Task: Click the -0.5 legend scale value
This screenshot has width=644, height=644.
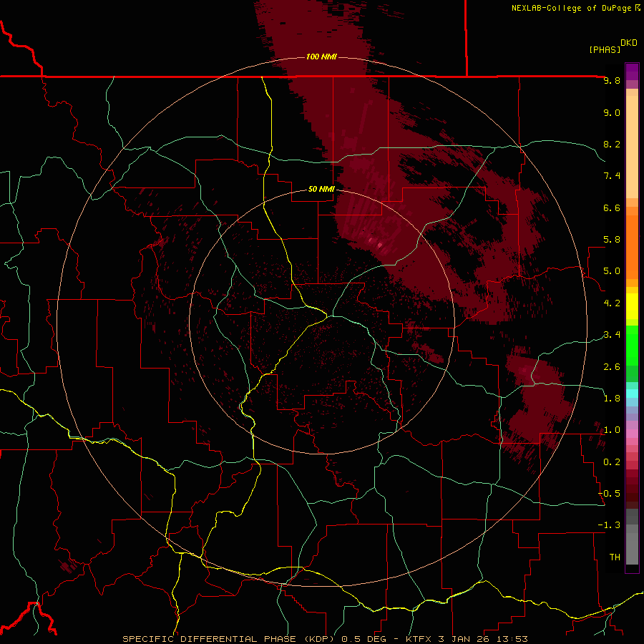Action: click(x=609, y=494)
